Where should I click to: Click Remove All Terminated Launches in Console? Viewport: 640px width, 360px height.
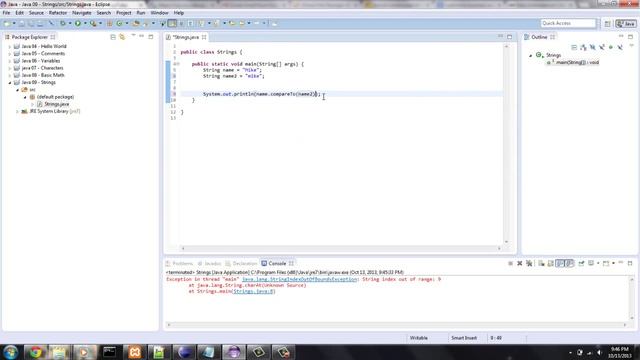pyautogui.click(x=529, y=263)
